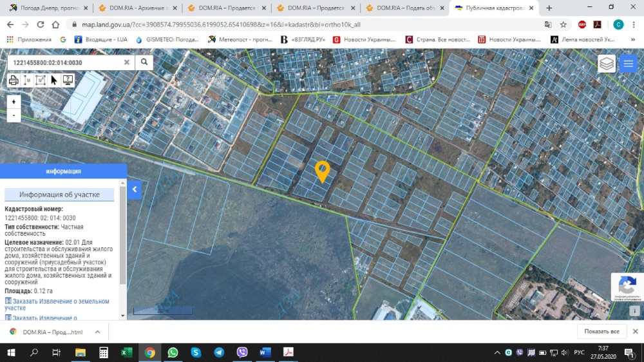Open 'Страна. Все новост...' bookmark

pos(438,39)
